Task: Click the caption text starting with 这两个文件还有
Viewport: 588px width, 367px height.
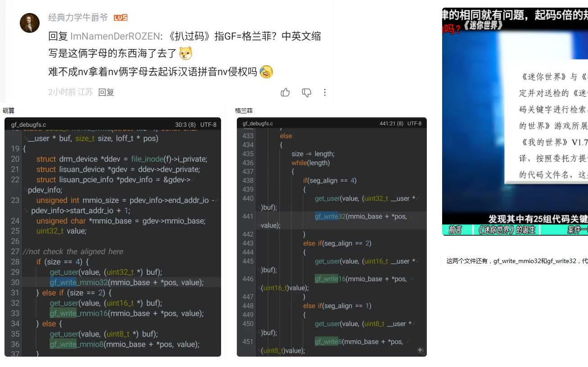Action: pyautogui.click(x=517, y=261)
